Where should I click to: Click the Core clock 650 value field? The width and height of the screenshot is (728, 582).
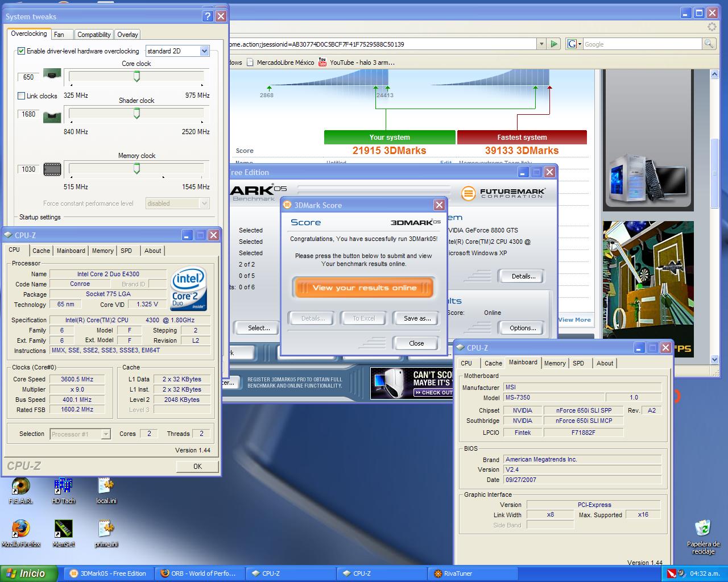[28, 77]
